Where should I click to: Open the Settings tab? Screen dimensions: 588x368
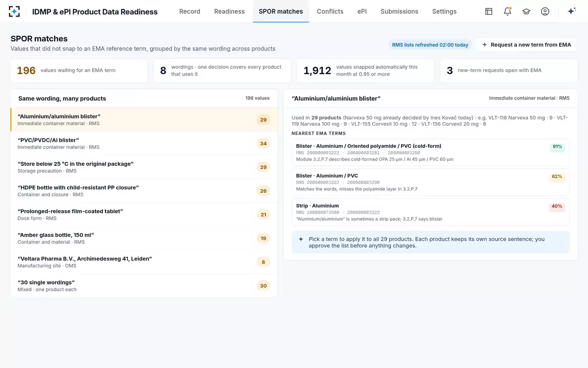click(x=444, y=11)
